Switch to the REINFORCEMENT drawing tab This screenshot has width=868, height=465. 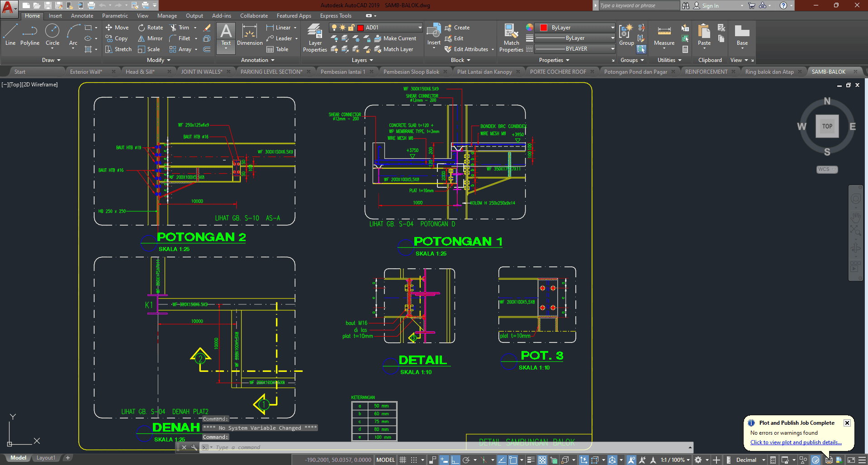pos(706,72)
